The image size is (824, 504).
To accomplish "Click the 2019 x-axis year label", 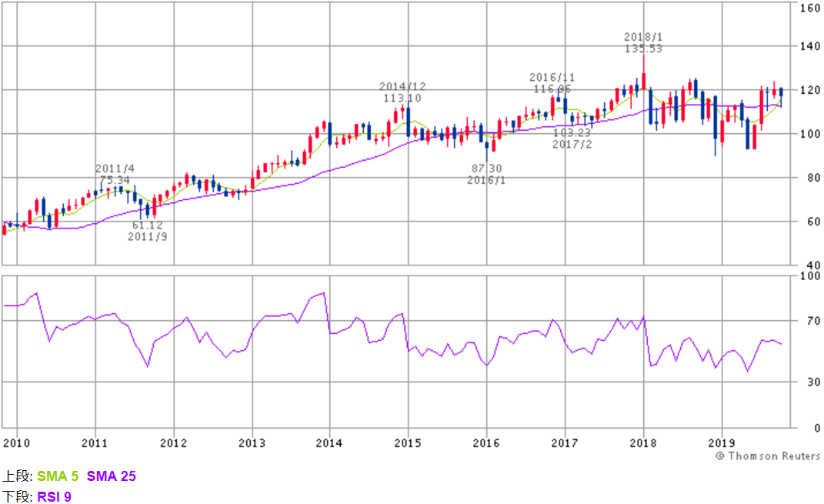I will 722,443.
